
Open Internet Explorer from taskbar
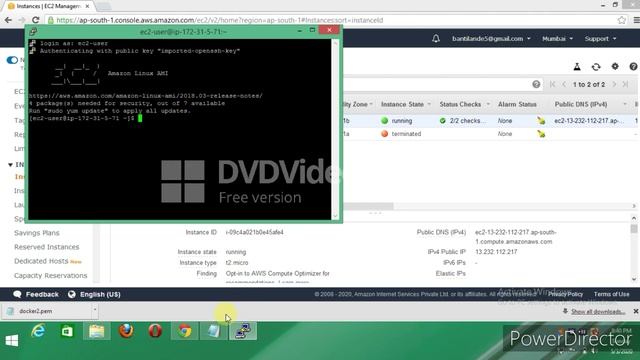coord(38,331)
